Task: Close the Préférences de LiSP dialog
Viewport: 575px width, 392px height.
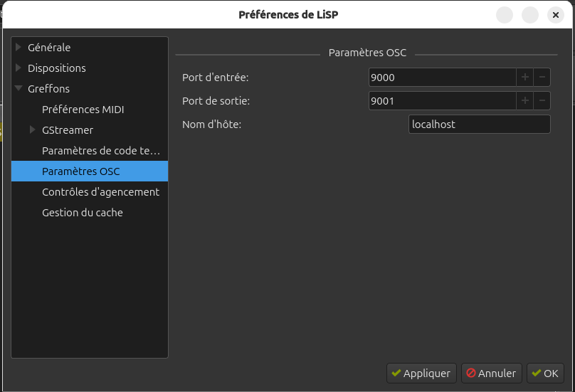Action: point(555,15)
